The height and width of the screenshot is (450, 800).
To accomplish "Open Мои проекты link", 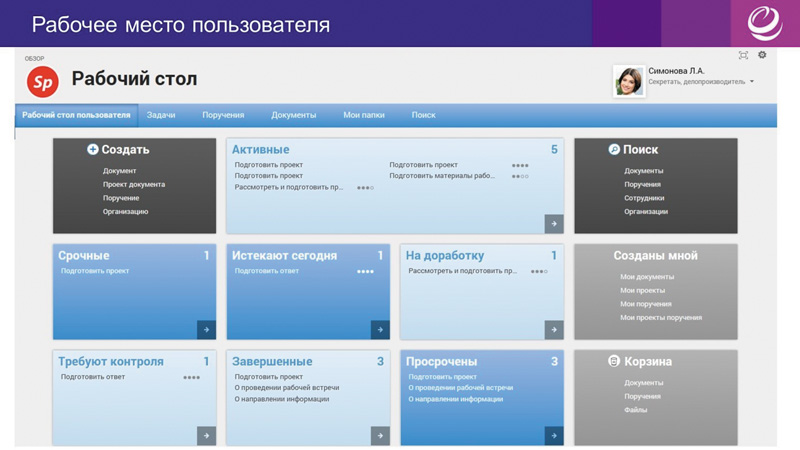I will click(642, 290).
